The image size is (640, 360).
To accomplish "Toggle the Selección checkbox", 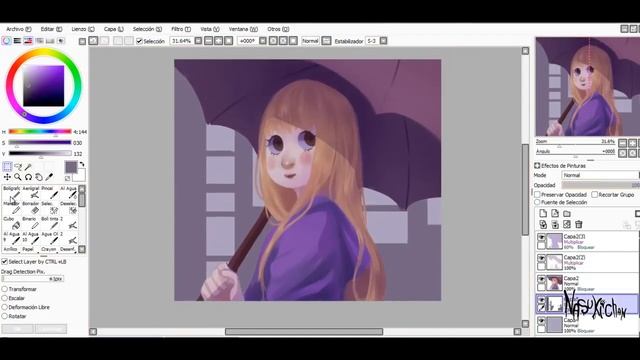I will click(139, 41).
